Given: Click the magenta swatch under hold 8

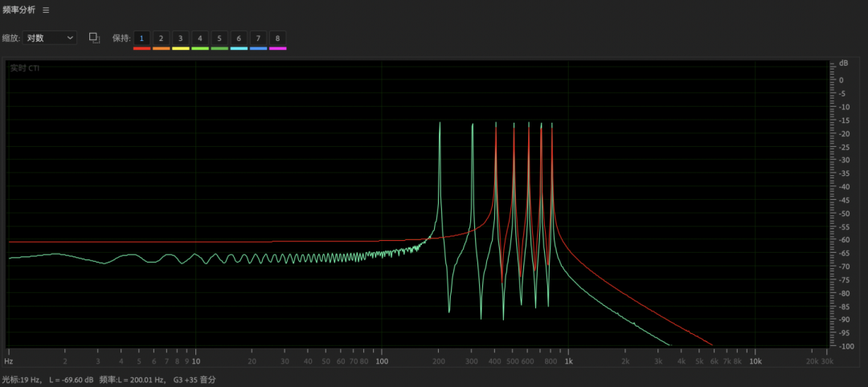Looking at the screenshot, I should point(277,49).
